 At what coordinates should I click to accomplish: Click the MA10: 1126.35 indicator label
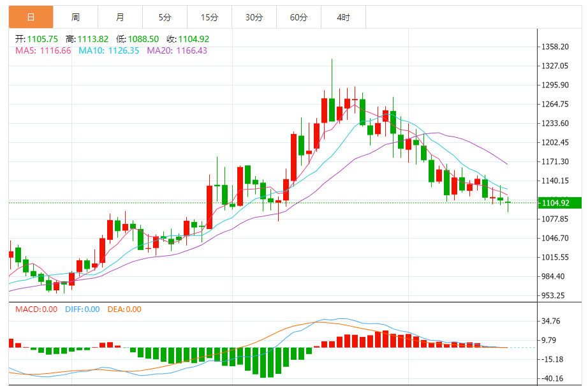click(x=108, y=50)
